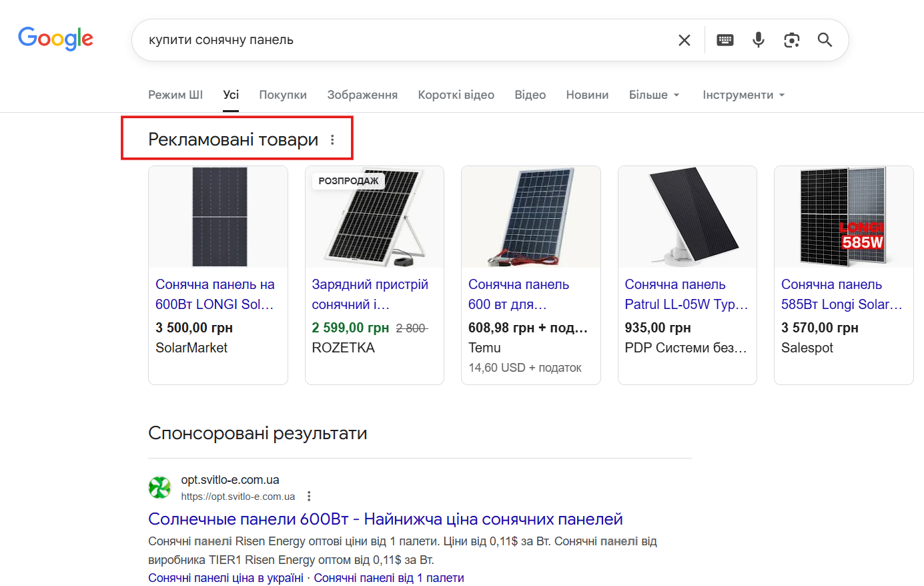
Task: Click the magnifying glass search button
Action: click(x=825, y=40)
